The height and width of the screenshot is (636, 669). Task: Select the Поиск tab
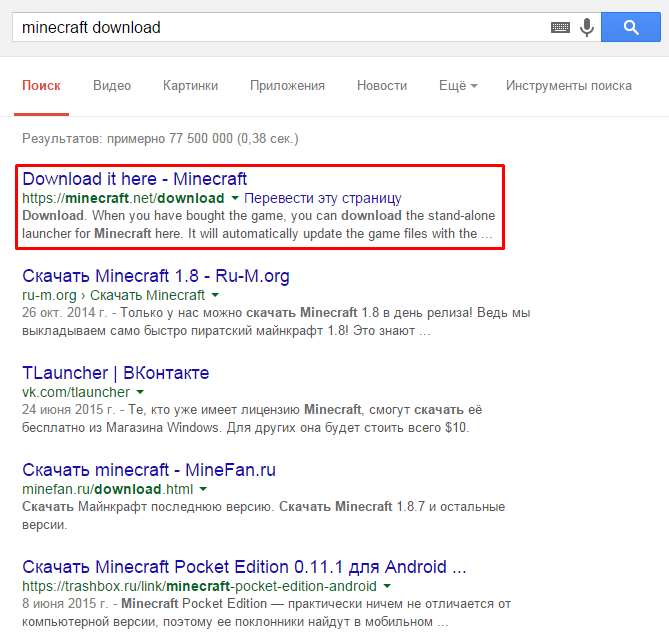[41, 86]
